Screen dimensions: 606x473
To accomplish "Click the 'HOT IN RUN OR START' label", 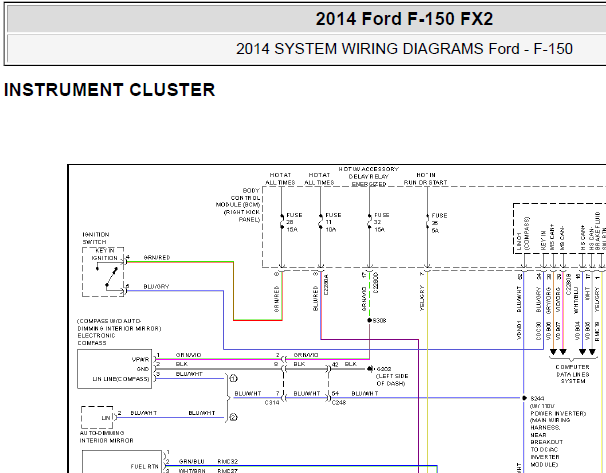I will click(x=426, y=179).
